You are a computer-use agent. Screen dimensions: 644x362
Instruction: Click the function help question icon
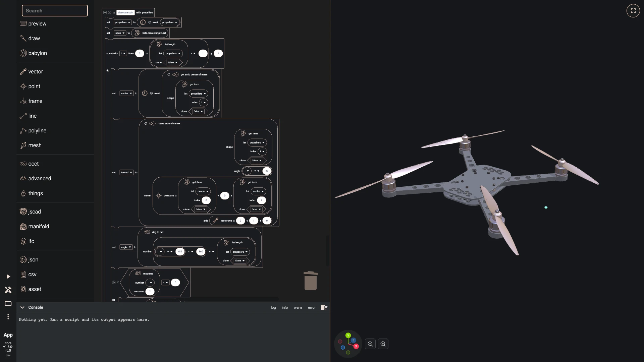pyautogui.click(x=109, y=12)
